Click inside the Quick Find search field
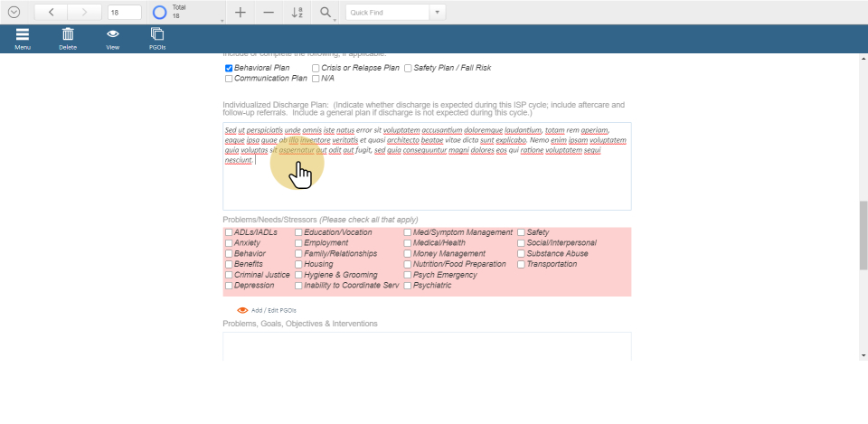Screen dimensions: 868x424 (x=387, y=13)
